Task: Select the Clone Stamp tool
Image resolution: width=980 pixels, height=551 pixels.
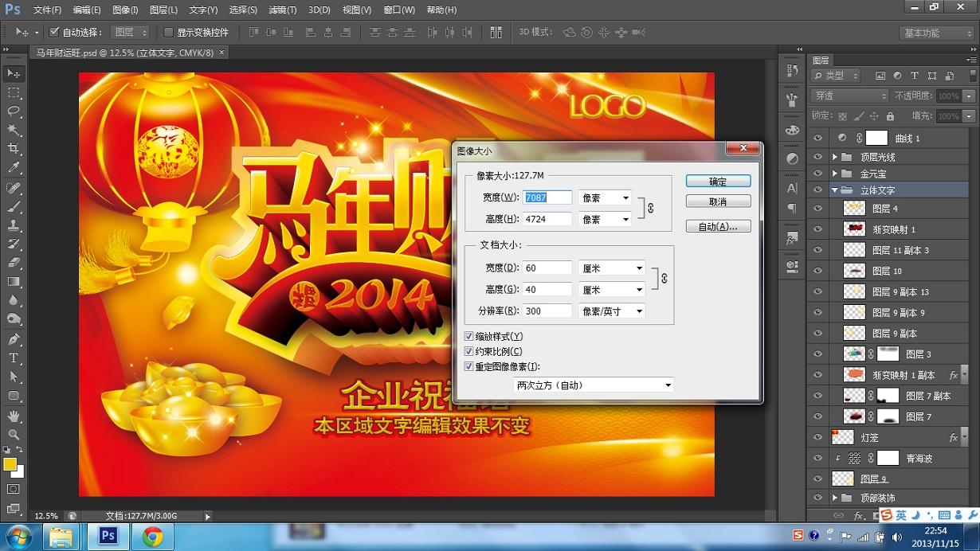Action: pos(14,225)
